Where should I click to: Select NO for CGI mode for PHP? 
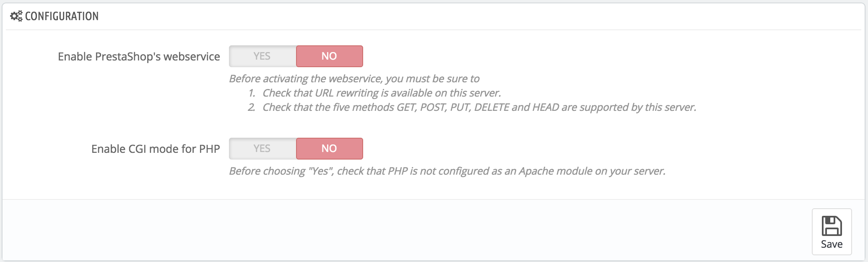[329, 149]
